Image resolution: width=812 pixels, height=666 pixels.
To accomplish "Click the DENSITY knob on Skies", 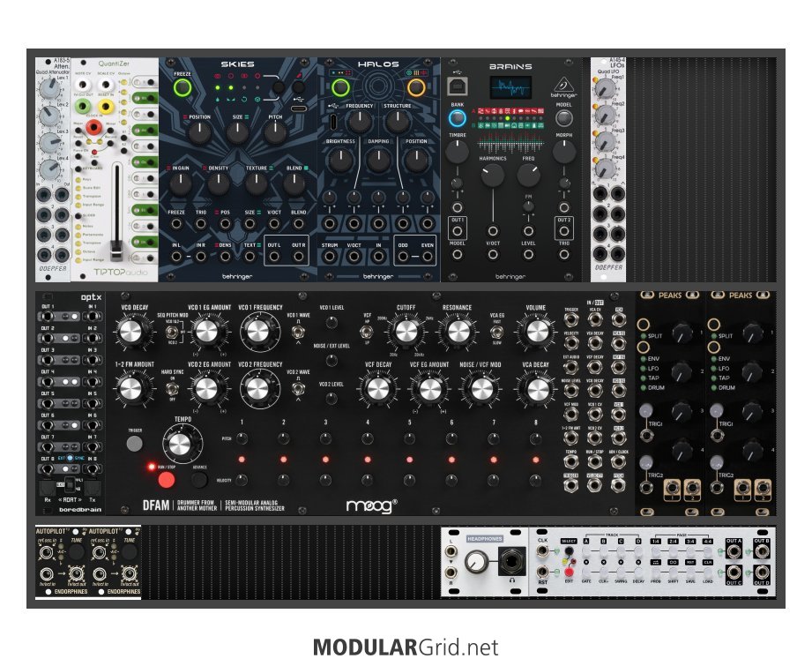I will (x=218, y=184).
